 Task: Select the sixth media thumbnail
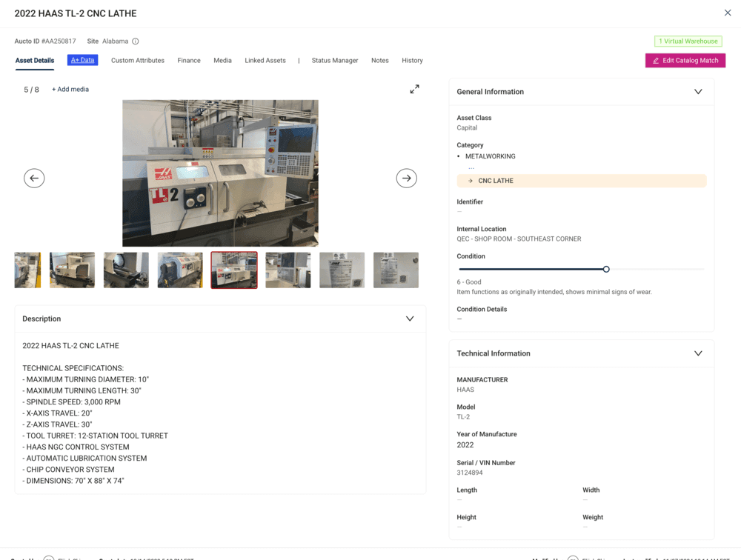(288, 270)
